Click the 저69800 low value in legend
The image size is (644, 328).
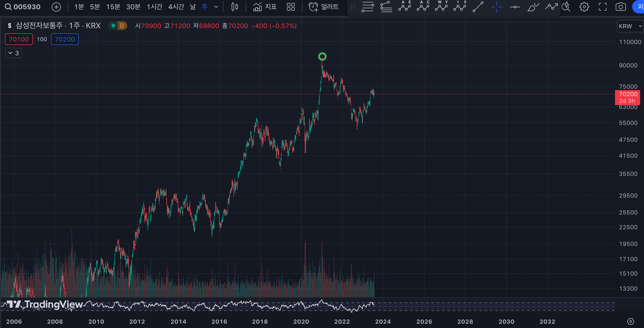click(x=206, y=26)
